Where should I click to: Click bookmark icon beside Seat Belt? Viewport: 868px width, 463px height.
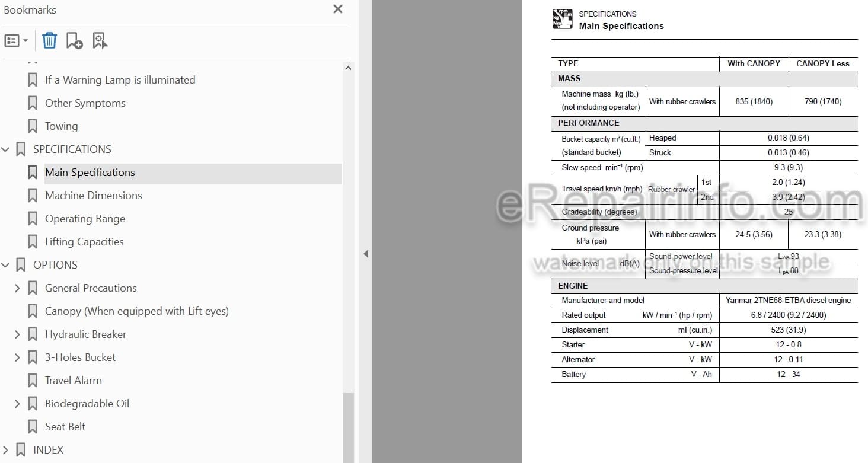tap(33, 427)
